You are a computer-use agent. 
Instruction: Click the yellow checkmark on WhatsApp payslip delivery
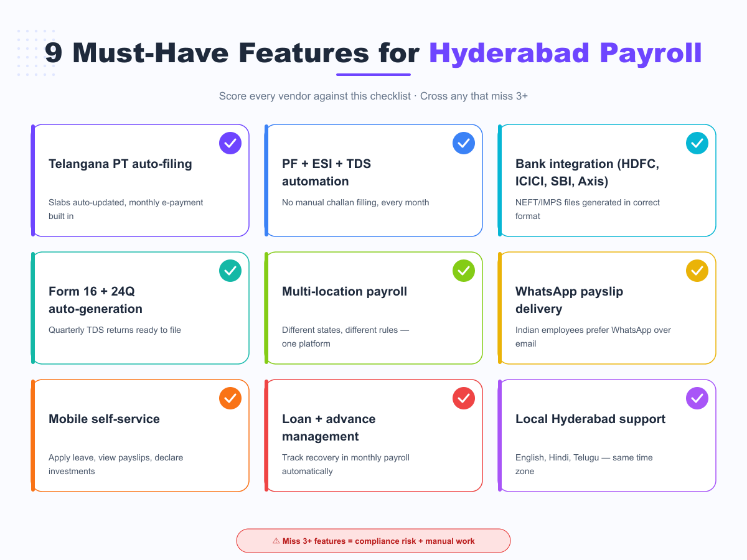coord(697,270)
